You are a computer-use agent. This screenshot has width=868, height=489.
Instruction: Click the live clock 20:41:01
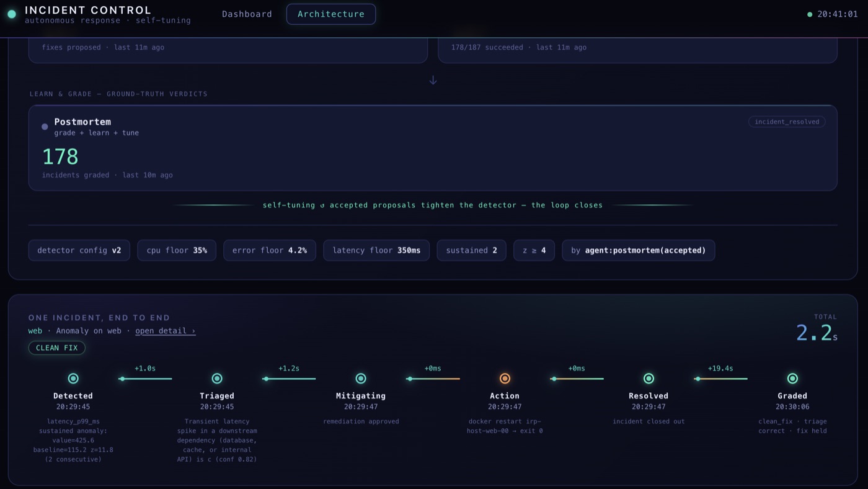837,14
